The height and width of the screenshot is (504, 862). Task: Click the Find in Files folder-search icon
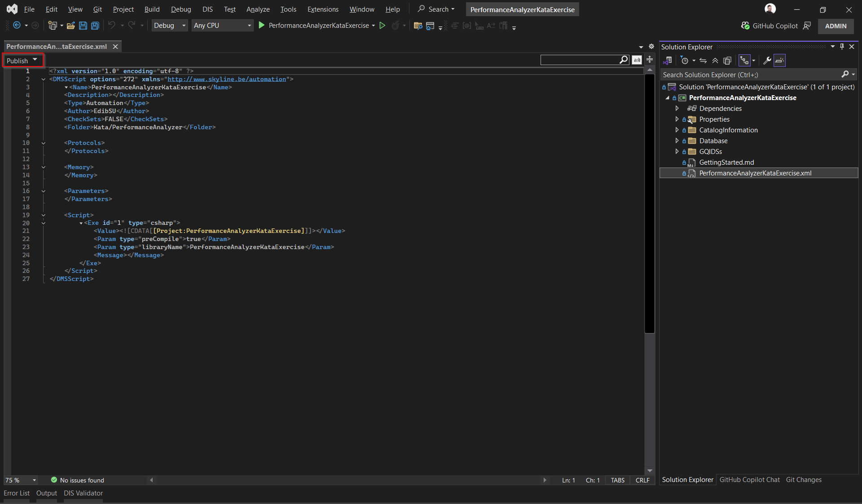[x=418, y=26]
